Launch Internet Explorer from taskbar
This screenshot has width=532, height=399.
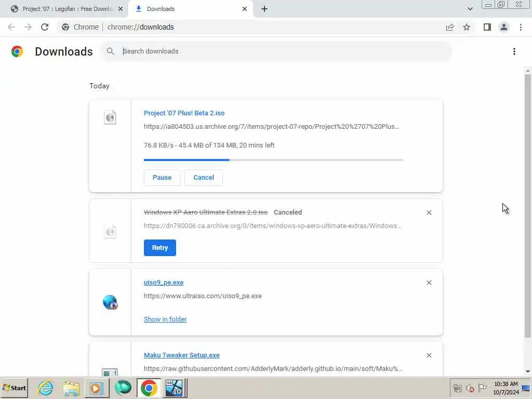click(x=46, y=388)
